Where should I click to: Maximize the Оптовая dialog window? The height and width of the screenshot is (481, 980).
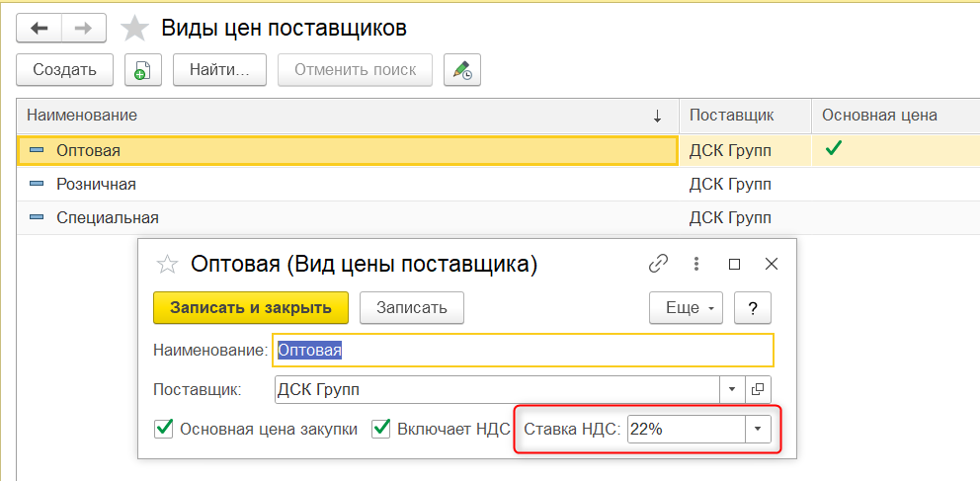point(734,265)
